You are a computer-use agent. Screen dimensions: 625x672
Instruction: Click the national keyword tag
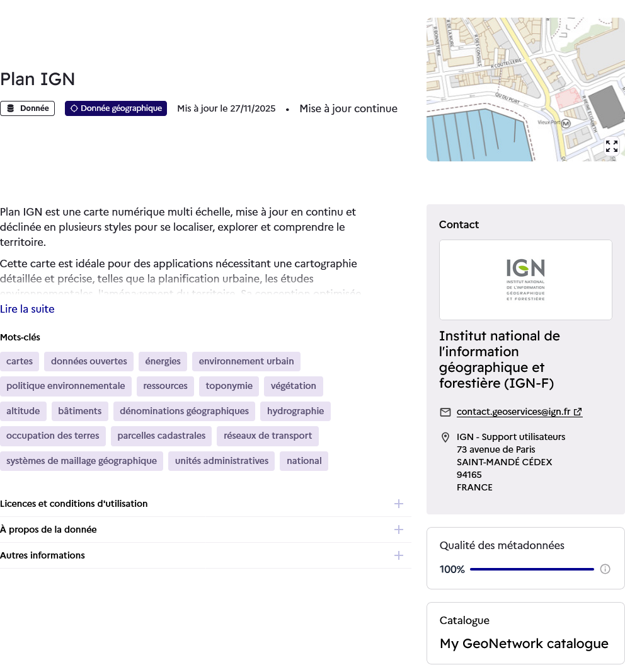click(304, 461)
